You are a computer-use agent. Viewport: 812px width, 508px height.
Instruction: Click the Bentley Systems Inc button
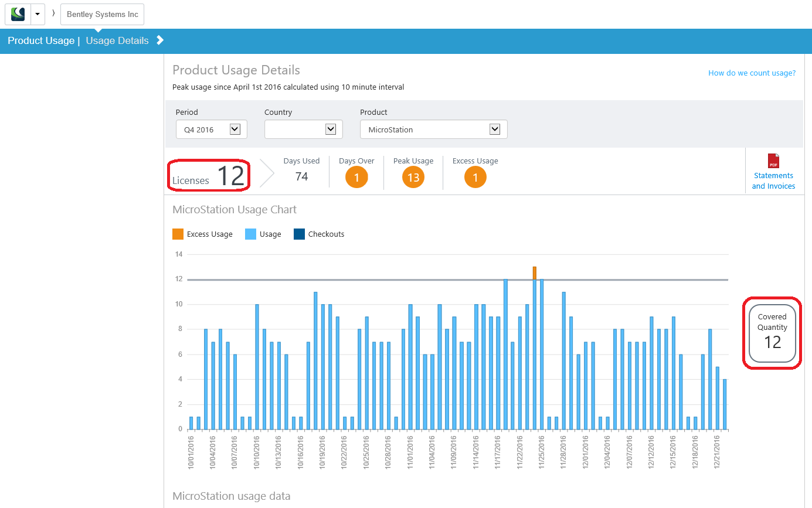(102, 14)
